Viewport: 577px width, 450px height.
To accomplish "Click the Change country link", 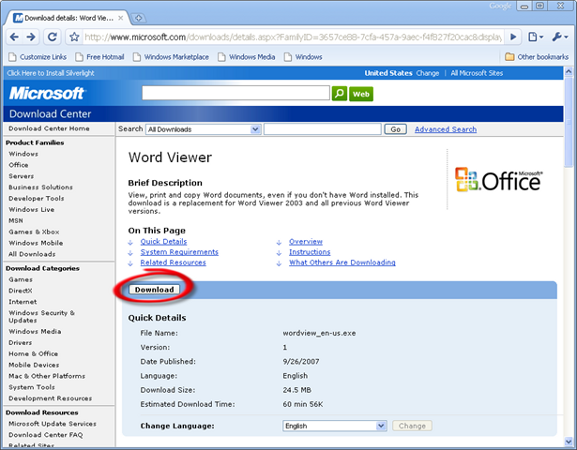I will (427, 73).
